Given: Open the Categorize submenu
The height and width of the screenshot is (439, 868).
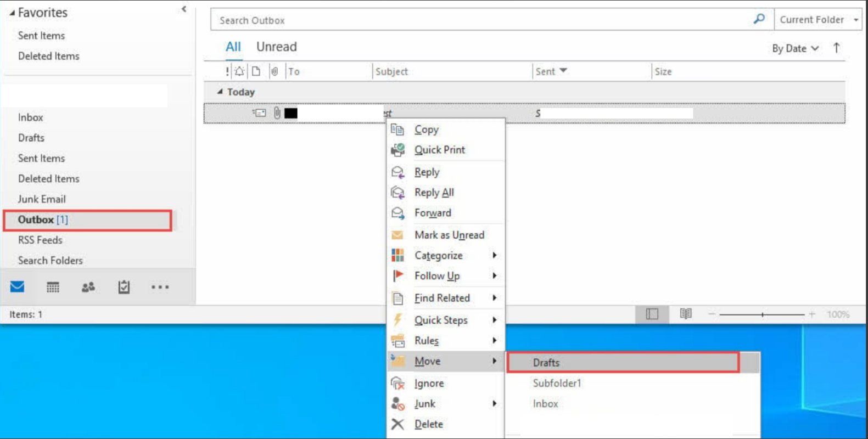Looking at the screenshot, I should point(446,255).
